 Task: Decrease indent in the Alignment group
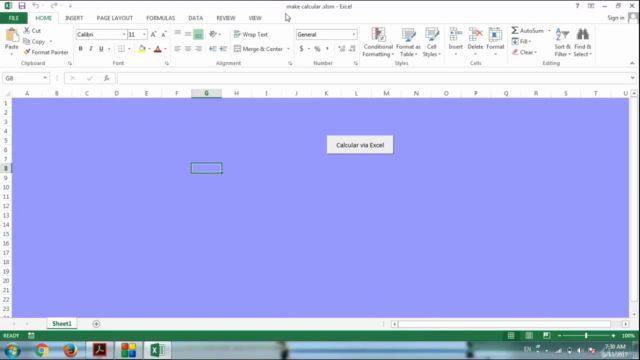pos(213,49)
